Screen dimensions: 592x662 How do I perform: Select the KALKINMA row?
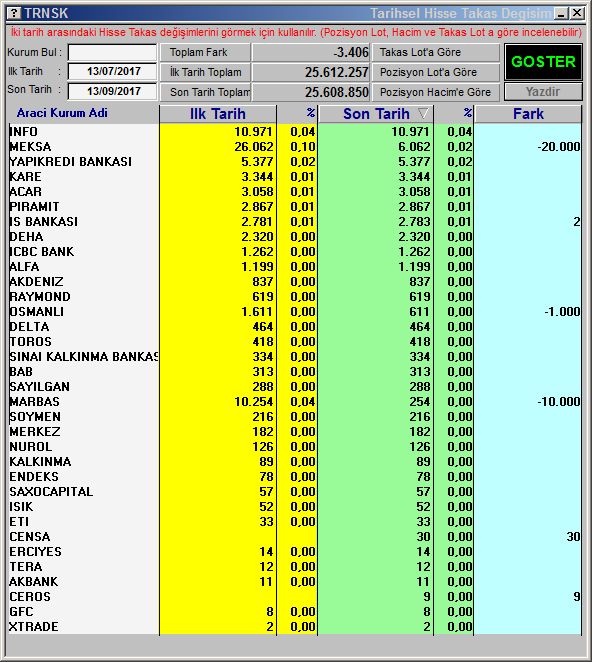coord(295,461)
